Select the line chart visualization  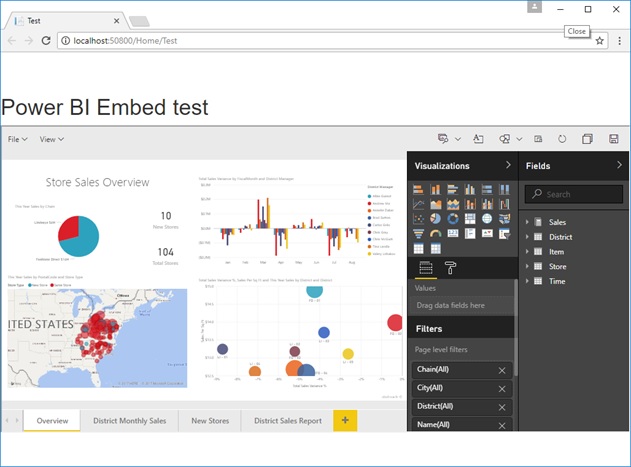click(x=419, y=204)
